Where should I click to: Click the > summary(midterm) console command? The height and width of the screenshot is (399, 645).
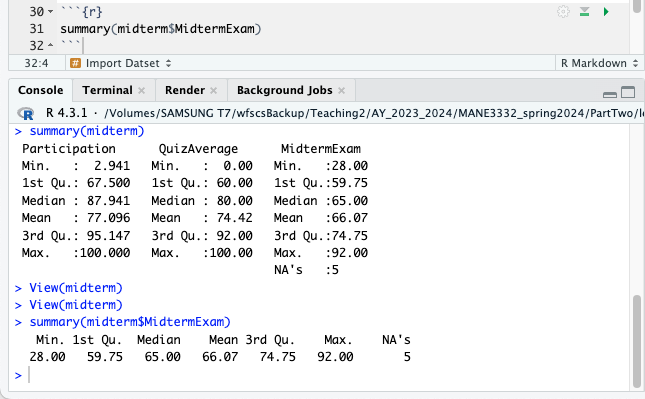pyautogui.click(x=79, y=131)
